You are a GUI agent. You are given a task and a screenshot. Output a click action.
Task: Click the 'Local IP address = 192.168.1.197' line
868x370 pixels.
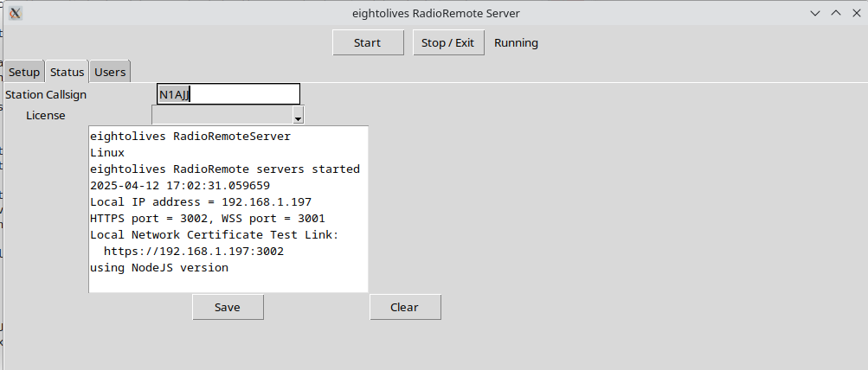[201, 202]
